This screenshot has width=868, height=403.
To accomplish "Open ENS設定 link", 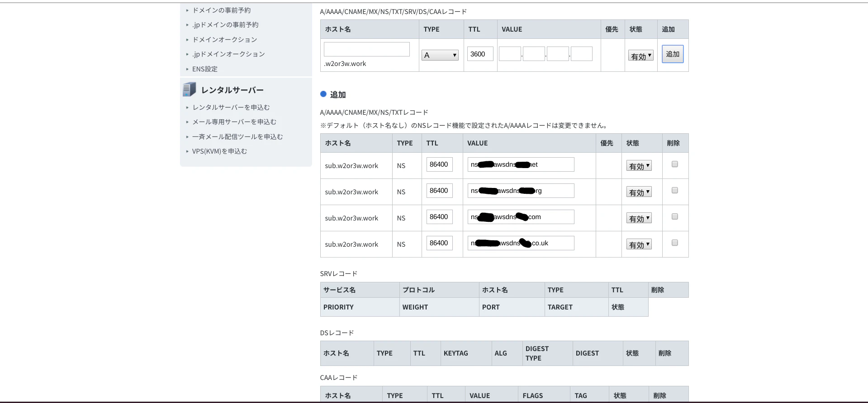I will (205, 69).
